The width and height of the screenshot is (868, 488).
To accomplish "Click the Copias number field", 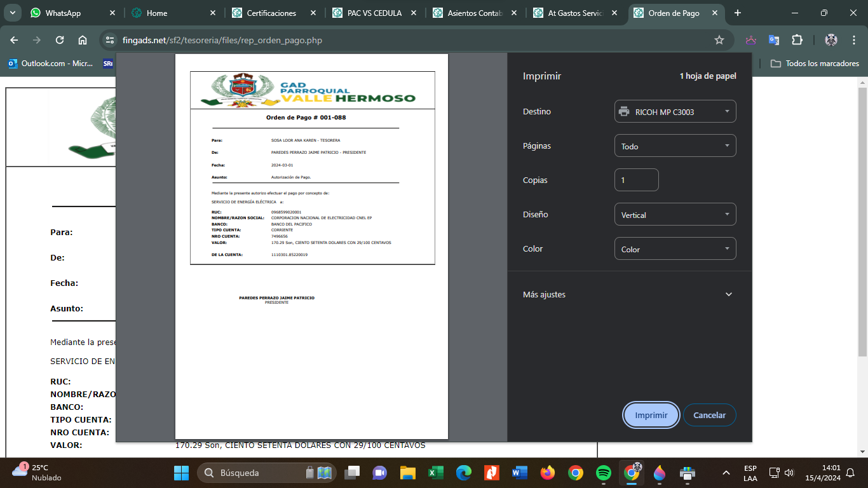I will pos(636,180).
